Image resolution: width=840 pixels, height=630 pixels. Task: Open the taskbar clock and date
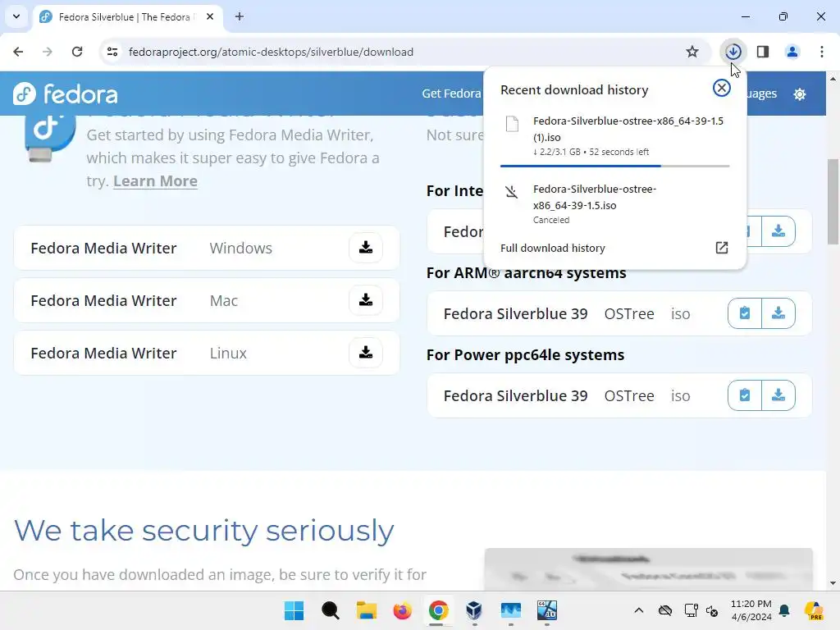click(x=751, y=610)
